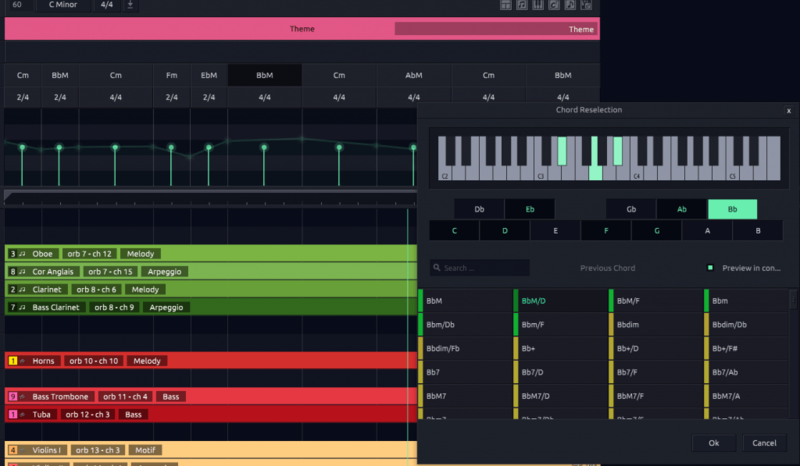Open the C Minor key selector
Image resolution: width=800 pixels, height=466 pixels.
(x=65, y=5)
